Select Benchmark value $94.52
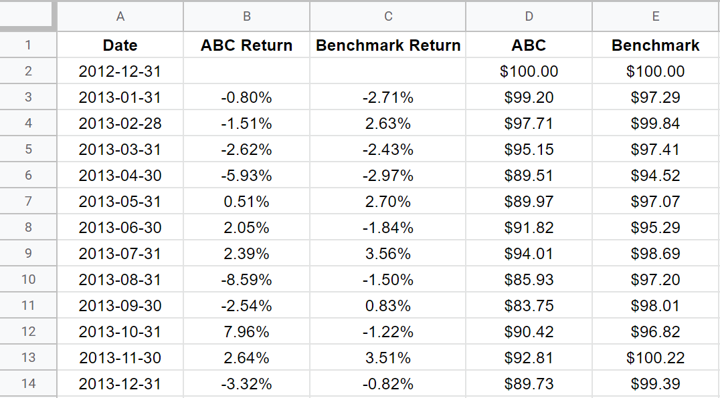This screenshot has width=720, height=398. 656,175
